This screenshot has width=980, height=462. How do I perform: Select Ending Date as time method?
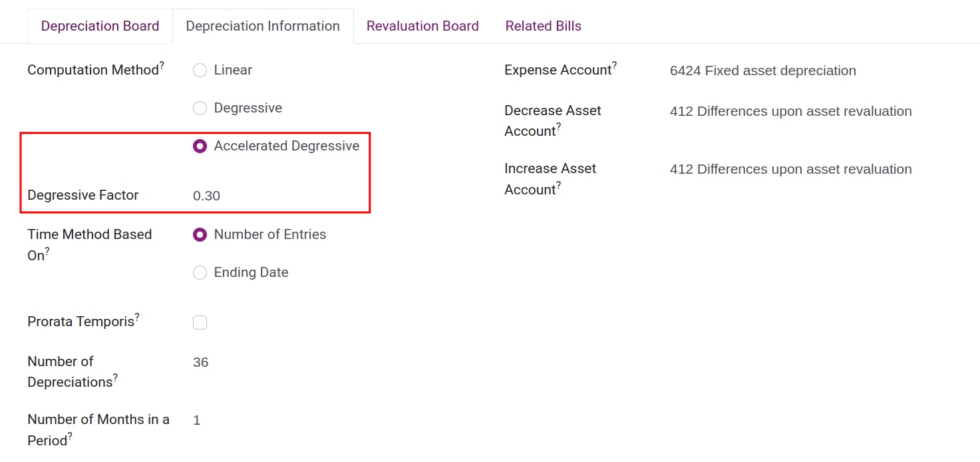(200, 272)
